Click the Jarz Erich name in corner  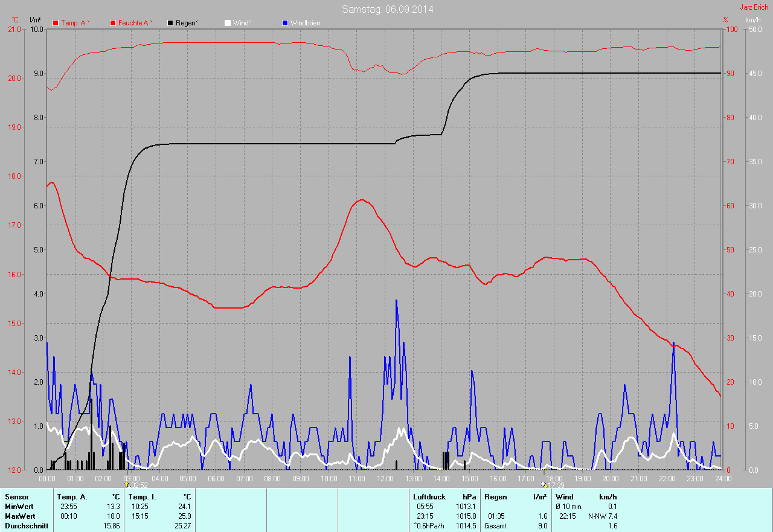[754, 7]
